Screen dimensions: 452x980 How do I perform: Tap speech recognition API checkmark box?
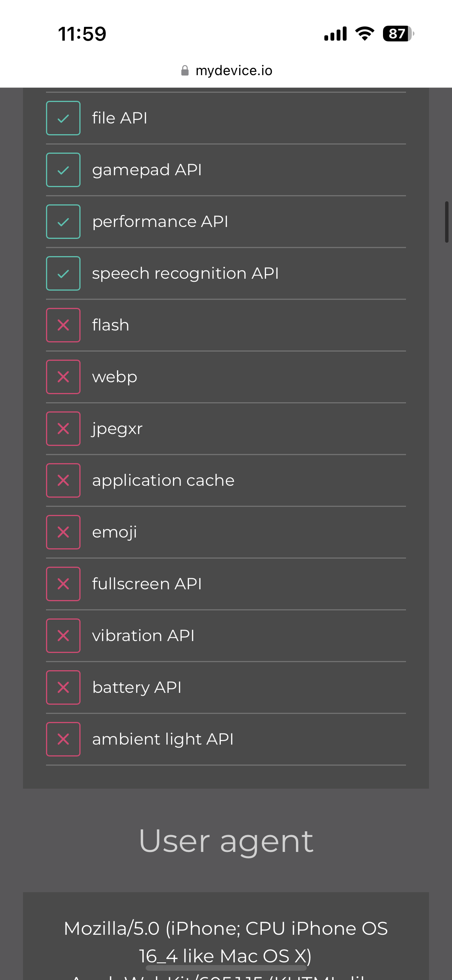click(63, 273)
